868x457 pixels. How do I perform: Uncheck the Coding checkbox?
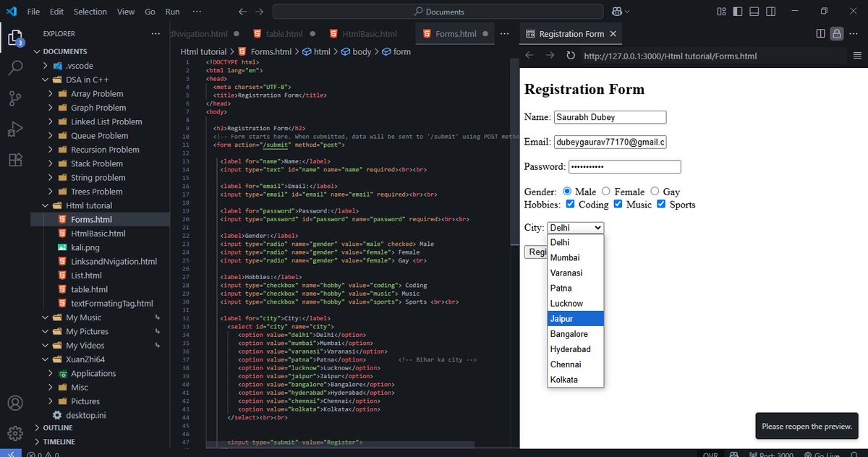tap(571, 205)
